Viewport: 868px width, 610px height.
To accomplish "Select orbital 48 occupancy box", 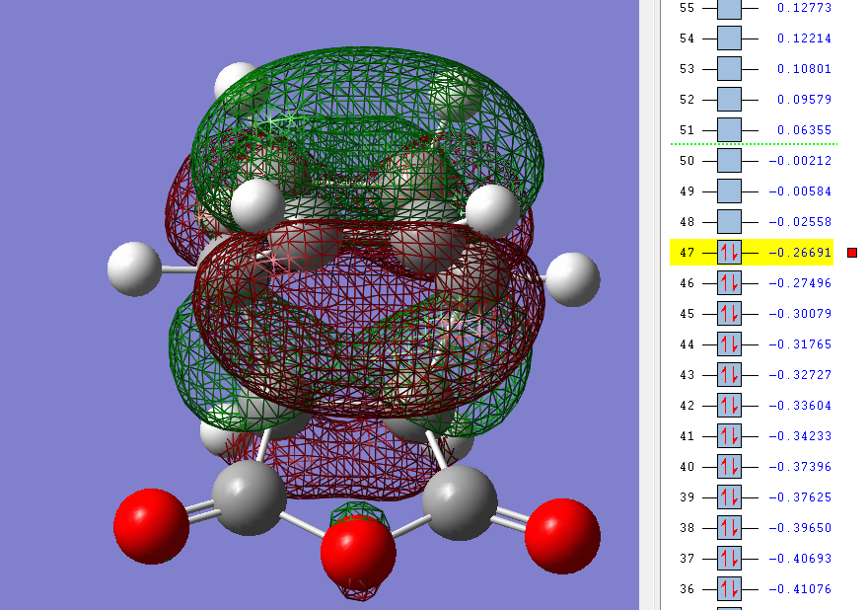I will pyautogui.click(x=729, y=222).
